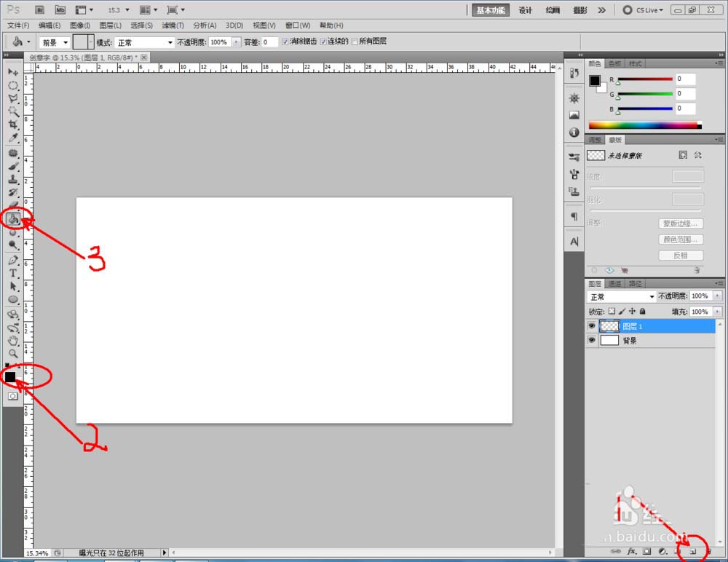Click the red R slider
Image resolution: width=728 pixels, height=562 pixels.
pos(645,79)
